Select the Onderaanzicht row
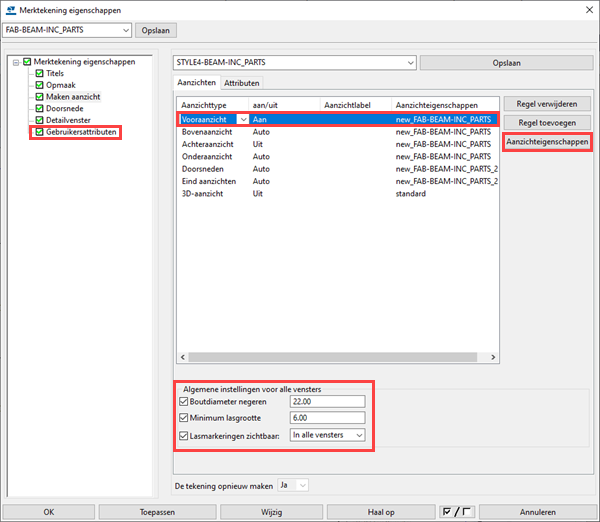The width and height of the screenshot is (600, 522). click(338, 157)
